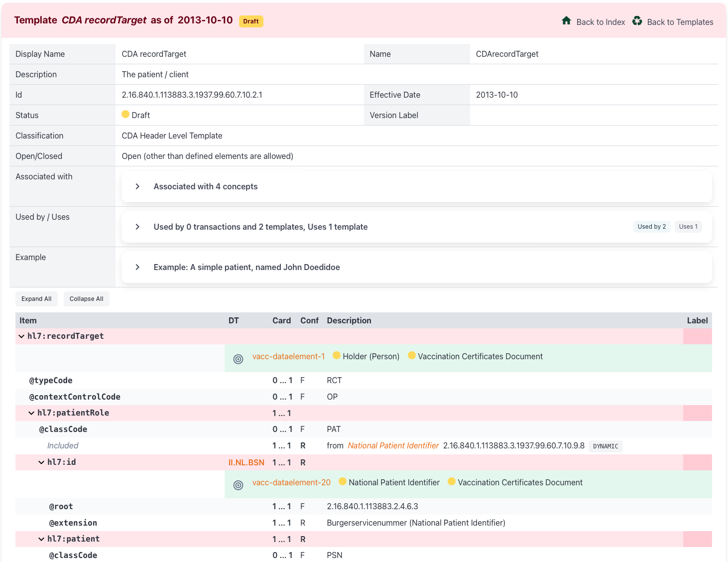This screenshot has height=562, width=728.
Task: Click yellow status dot before Holder (Person)
Action: pyautogui.click(x=337, y=356)
